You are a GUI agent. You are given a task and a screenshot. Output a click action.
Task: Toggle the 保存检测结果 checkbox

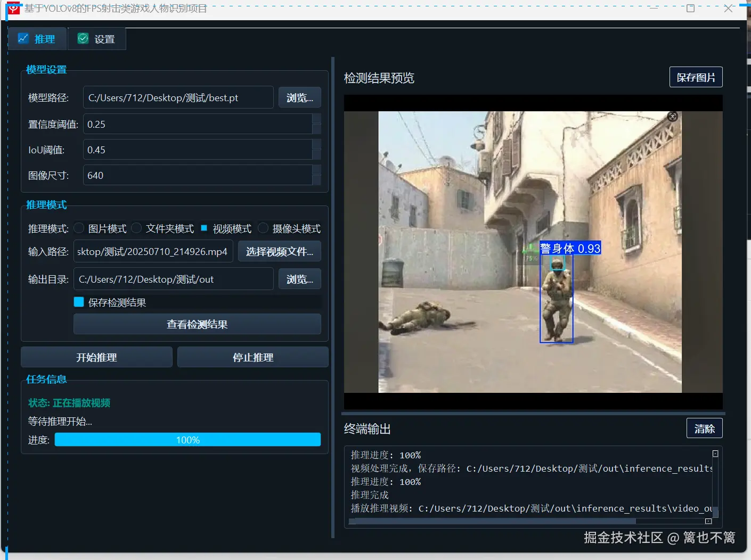pyautogui.click(x=79, y=302)
